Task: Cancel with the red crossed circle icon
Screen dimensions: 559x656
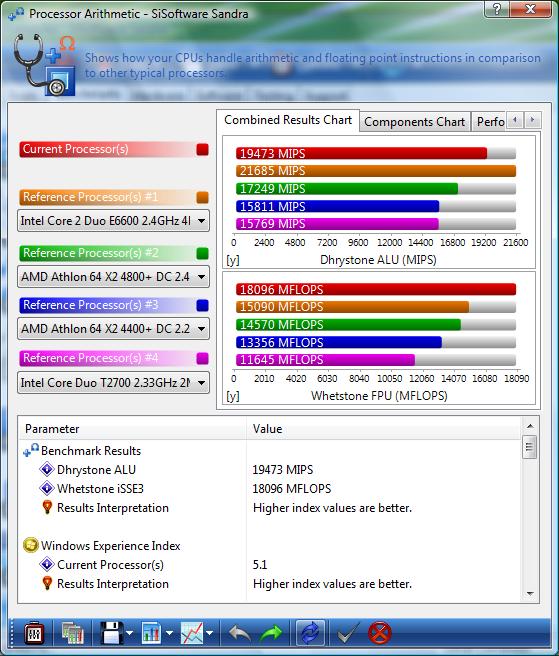Action: (x=380, y=633)
